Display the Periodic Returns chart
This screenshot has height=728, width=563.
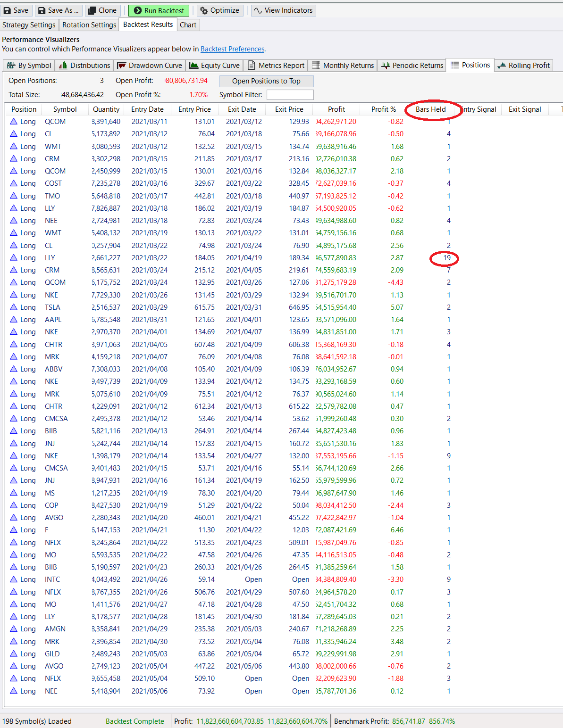click(412, 65)
